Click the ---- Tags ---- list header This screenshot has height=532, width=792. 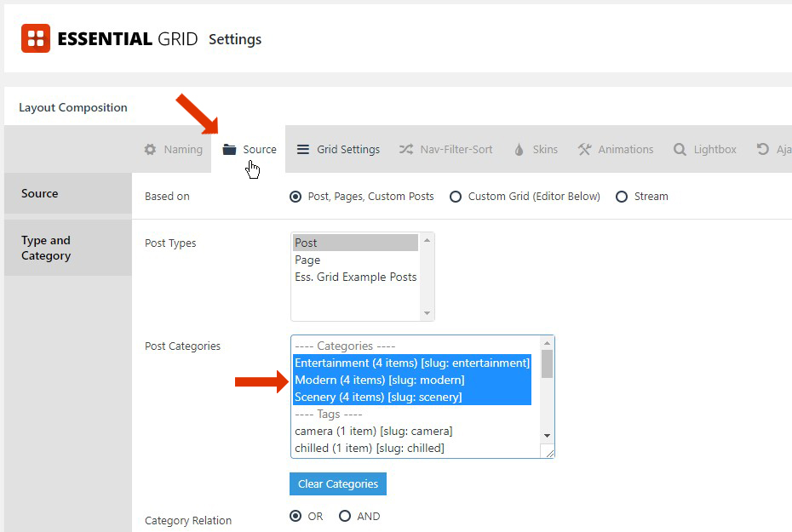329,414
